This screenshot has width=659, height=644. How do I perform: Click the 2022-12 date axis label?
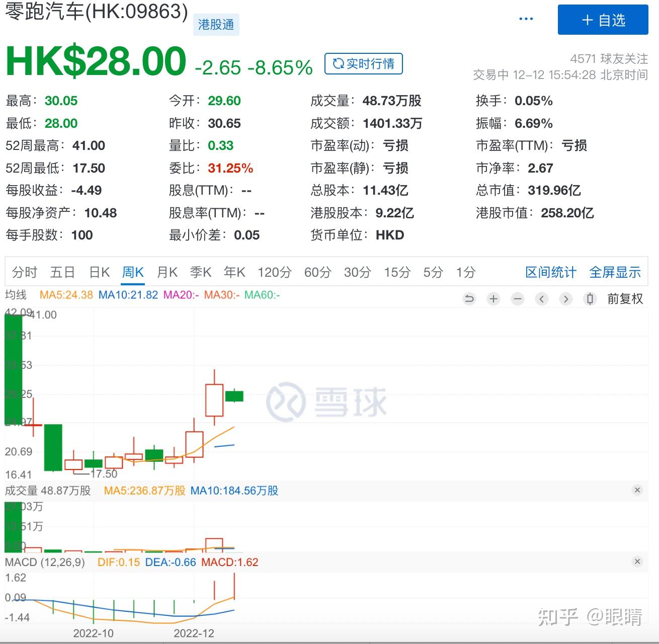[194, 633]
